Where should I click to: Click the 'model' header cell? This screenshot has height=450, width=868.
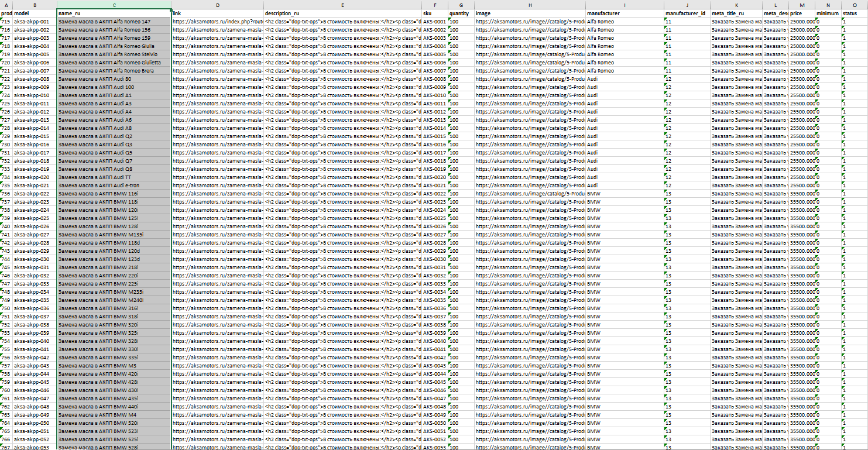click(35, 13)
